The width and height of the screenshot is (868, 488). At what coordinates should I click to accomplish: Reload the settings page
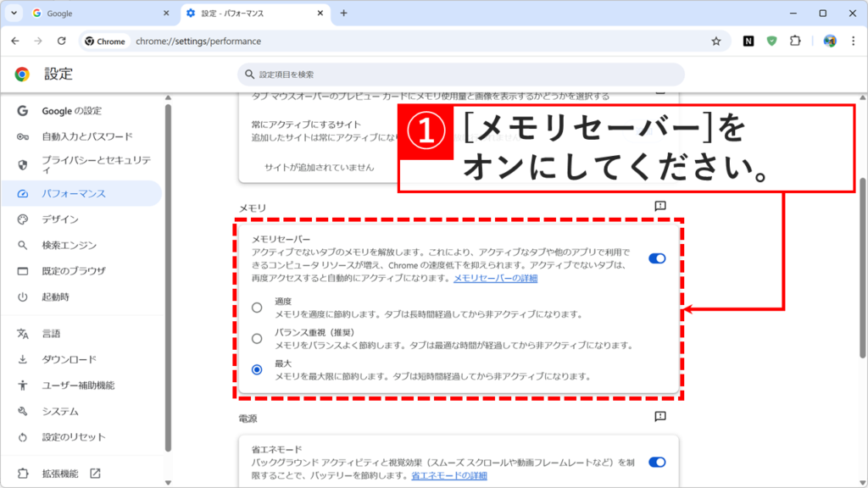point(59,40)
